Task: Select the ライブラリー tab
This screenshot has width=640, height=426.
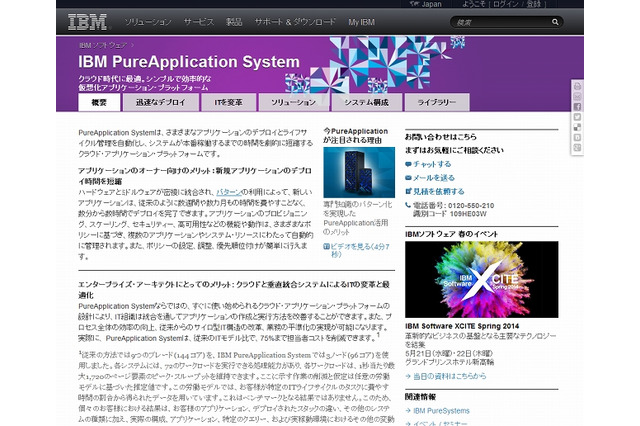Action: coord(437,103)
